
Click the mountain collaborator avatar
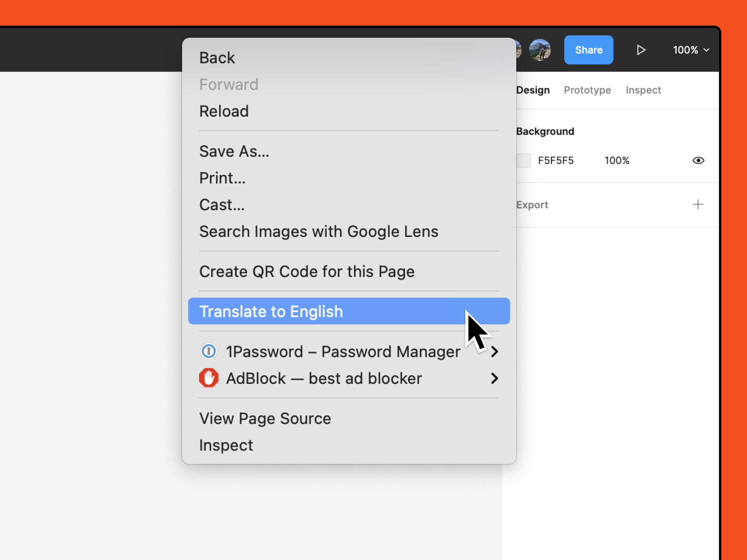point(540,50)
